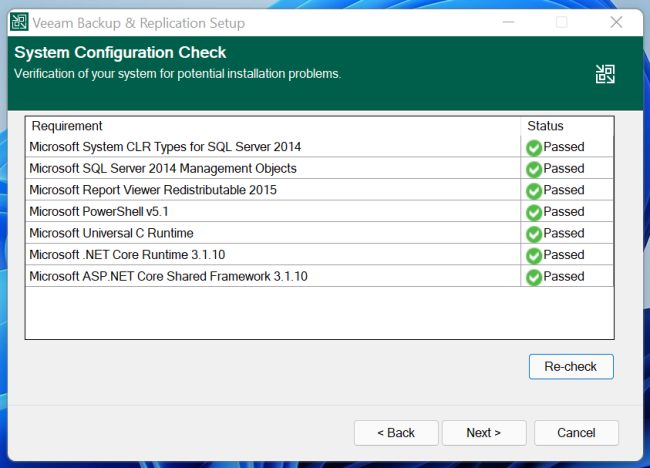This screenshot has width=650, height=468.
Task: Click passed icon for System CLR Types
Action: pyautogui.click(x=534, y=148)
